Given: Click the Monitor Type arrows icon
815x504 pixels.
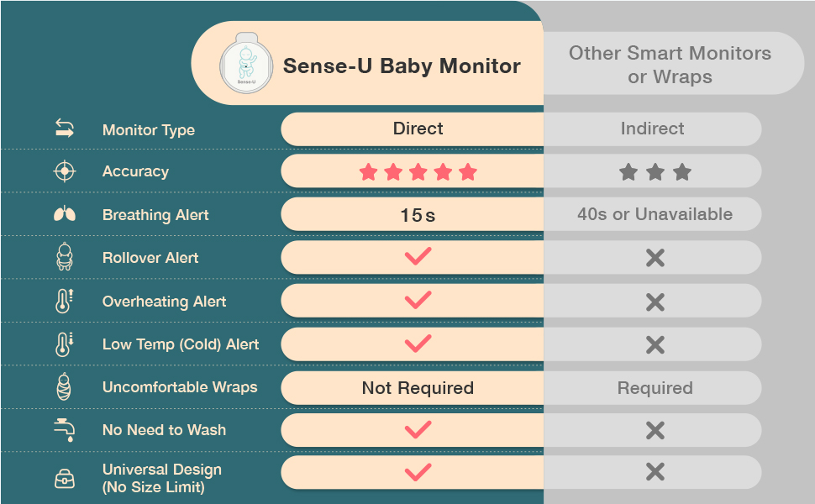Looking at the screenshot, I should pos(65,129).
